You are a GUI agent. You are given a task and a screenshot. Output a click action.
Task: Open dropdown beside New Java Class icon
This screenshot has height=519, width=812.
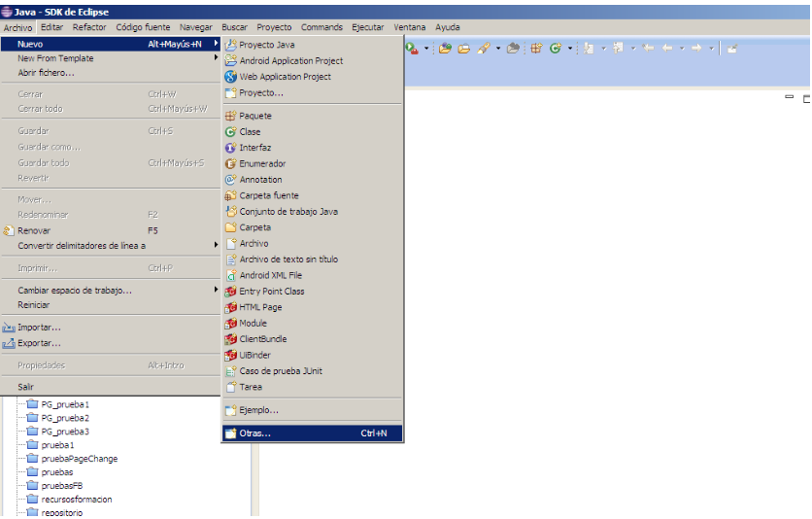(x=570, y=49)
